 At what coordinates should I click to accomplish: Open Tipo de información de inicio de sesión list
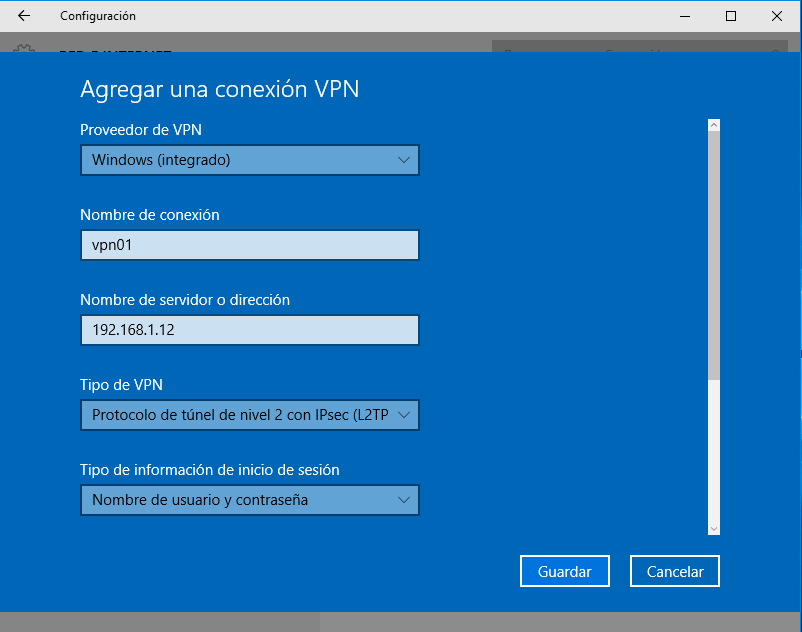pyautogui.click(x=249, y=500)
